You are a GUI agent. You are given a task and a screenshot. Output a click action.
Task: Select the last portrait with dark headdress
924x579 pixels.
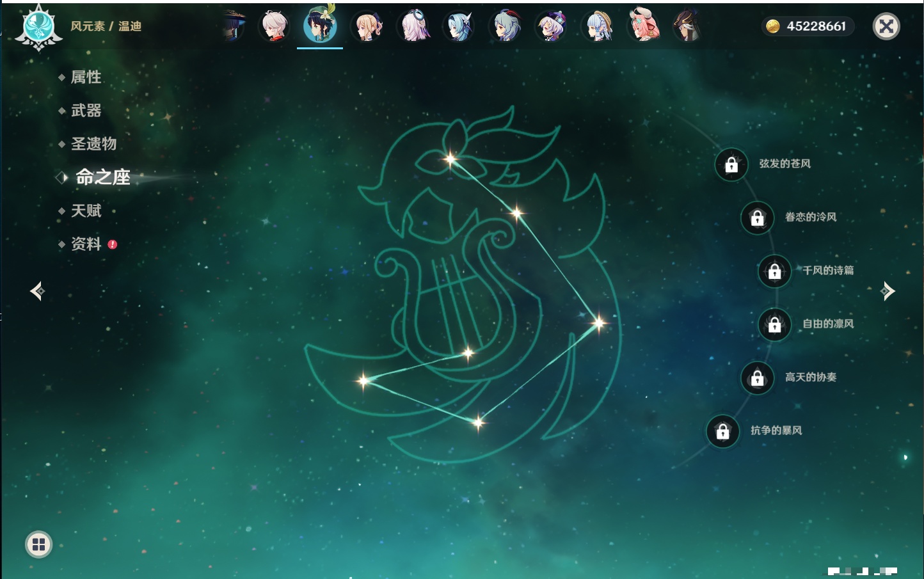(x=688, y=26)
